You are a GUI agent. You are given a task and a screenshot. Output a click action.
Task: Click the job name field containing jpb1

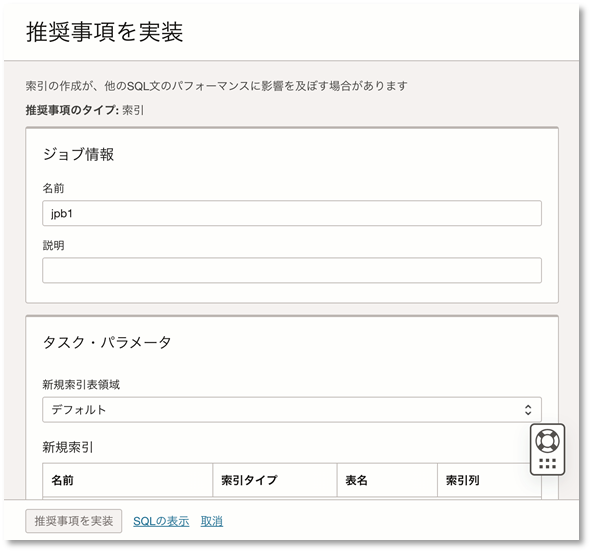point(291,213)
